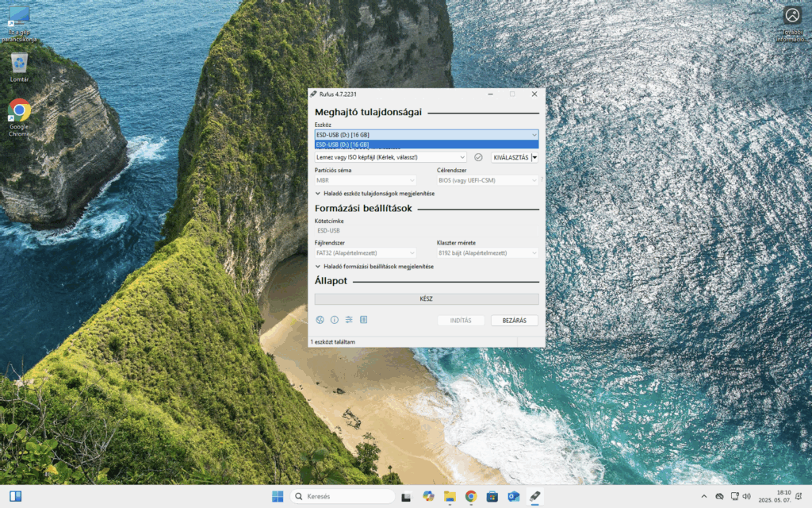Open the KIVÁLASZTÁS split arrow
Viewport: 812px width, 508px height.
click(535, 157)
